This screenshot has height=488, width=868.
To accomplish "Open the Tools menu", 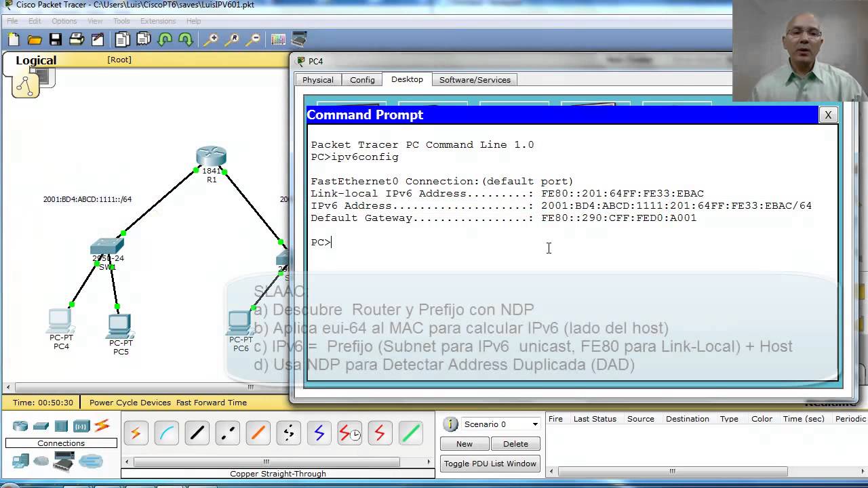I will click(121, 21).
